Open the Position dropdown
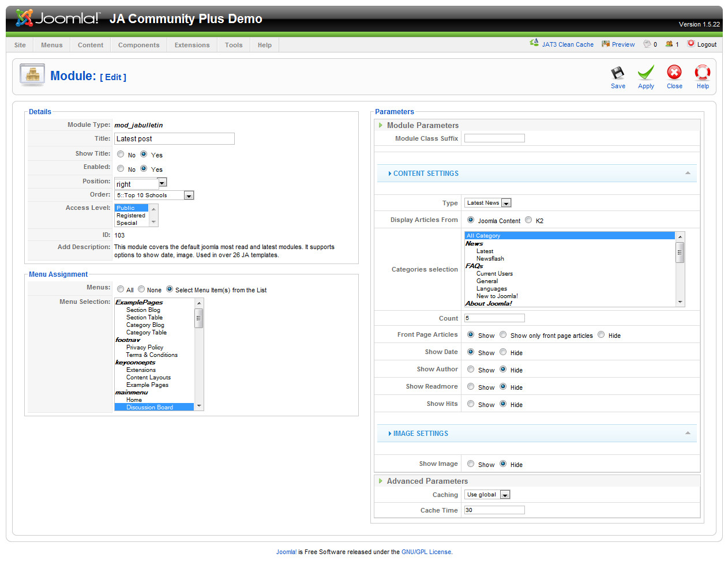 [162, 183]
